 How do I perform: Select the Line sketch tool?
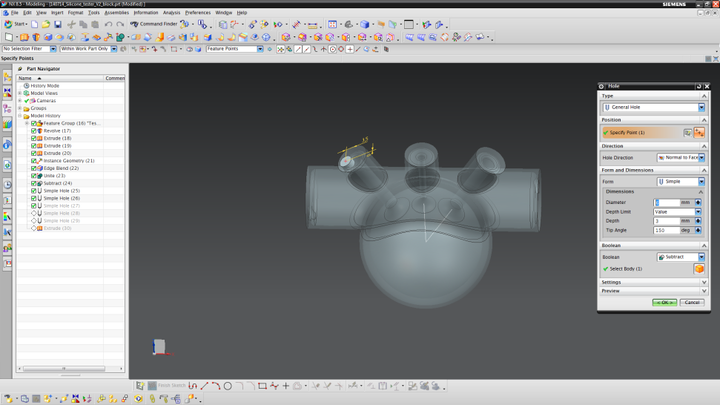point(204,386)
